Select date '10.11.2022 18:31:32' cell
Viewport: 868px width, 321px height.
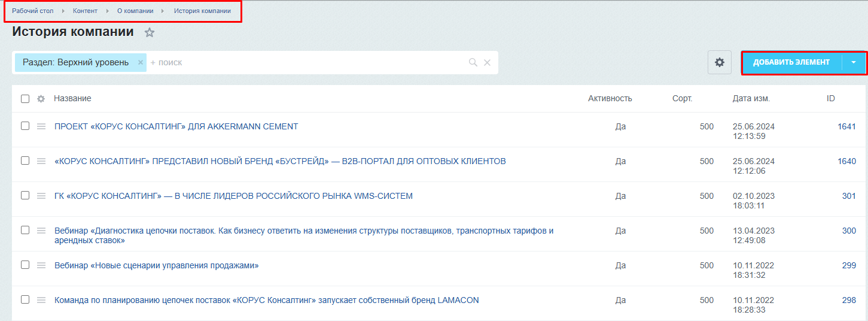(x=754, y=270)
